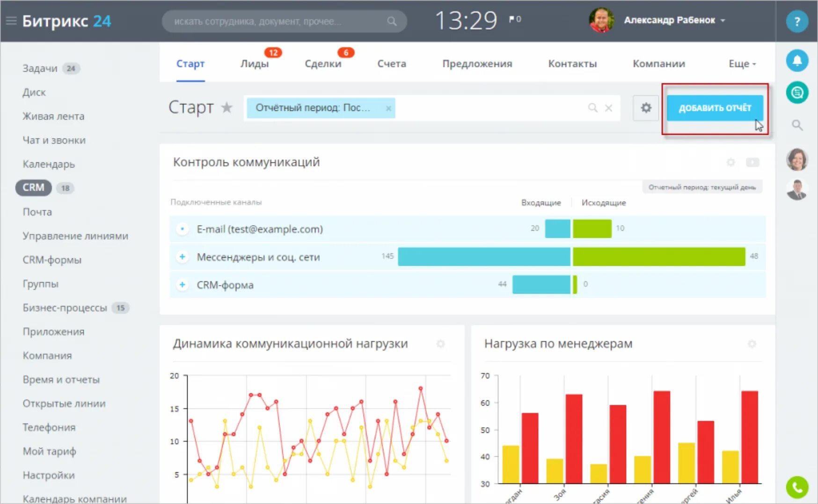Click the right sidebar search magnifier icon
Screen dimensions: 818x504
pos(797,125)
